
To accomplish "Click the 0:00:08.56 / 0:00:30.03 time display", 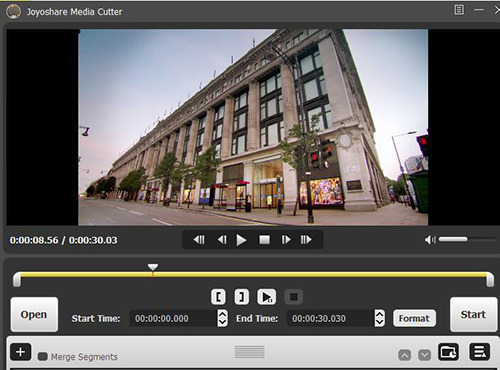I will coord(64,240).
